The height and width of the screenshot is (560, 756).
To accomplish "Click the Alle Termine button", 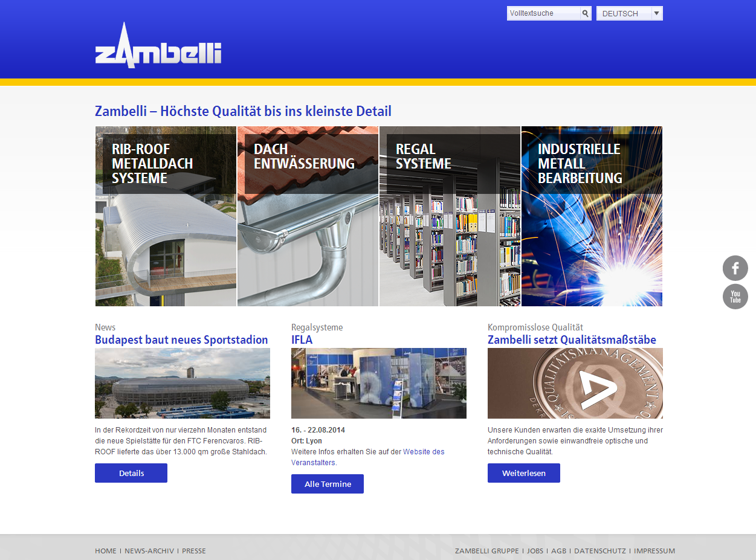I will tap(328, 484).
